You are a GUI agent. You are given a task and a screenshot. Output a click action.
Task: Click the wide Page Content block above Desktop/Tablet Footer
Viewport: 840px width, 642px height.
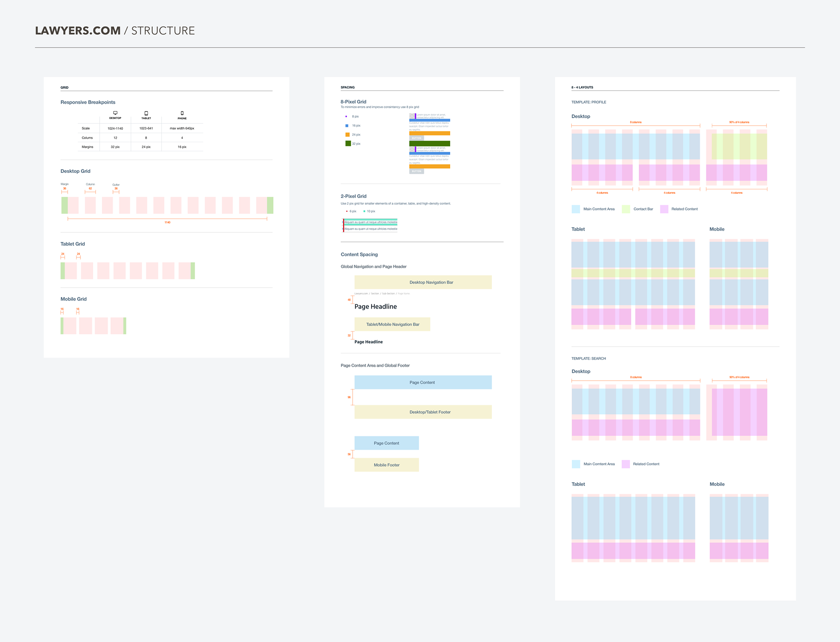coord(423,382)
